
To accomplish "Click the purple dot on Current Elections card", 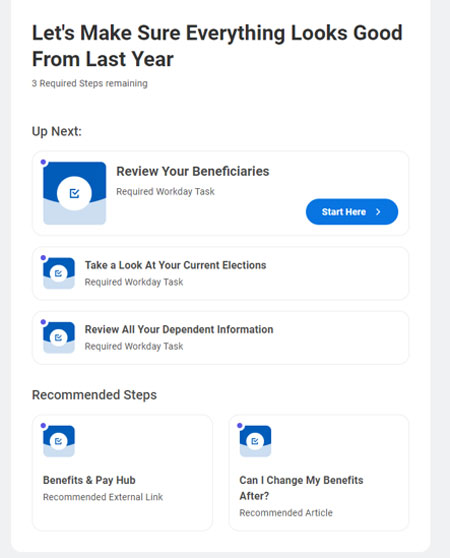I will [x=43, y=258].
